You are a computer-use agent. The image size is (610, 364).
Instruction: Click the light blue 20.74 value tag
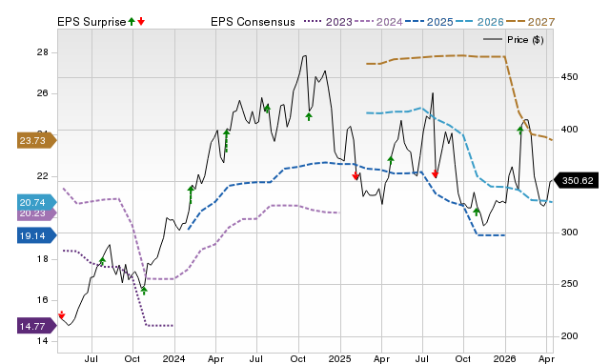click(36, 202)
